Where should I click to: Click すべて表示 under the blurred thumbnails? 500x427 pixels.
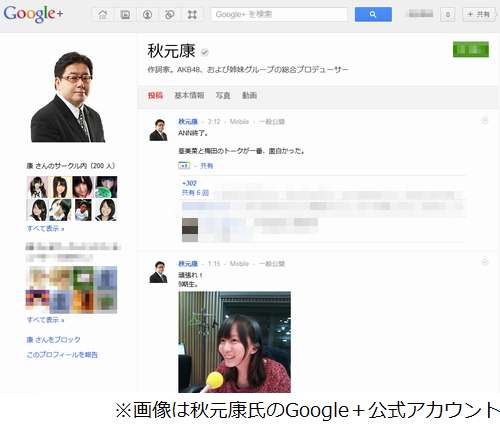(x=45, y=320)
